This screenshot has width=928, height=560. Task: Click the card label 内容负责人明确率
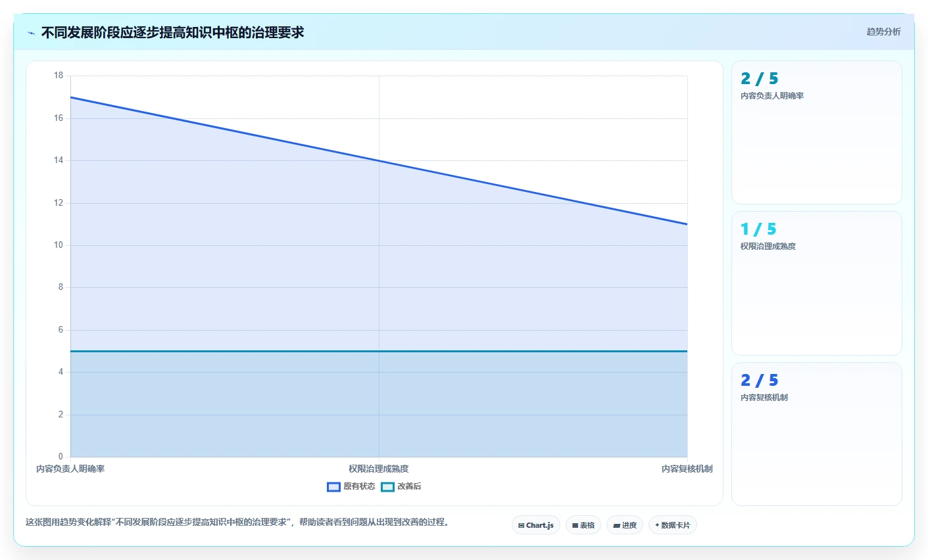[x=772, y=96]
